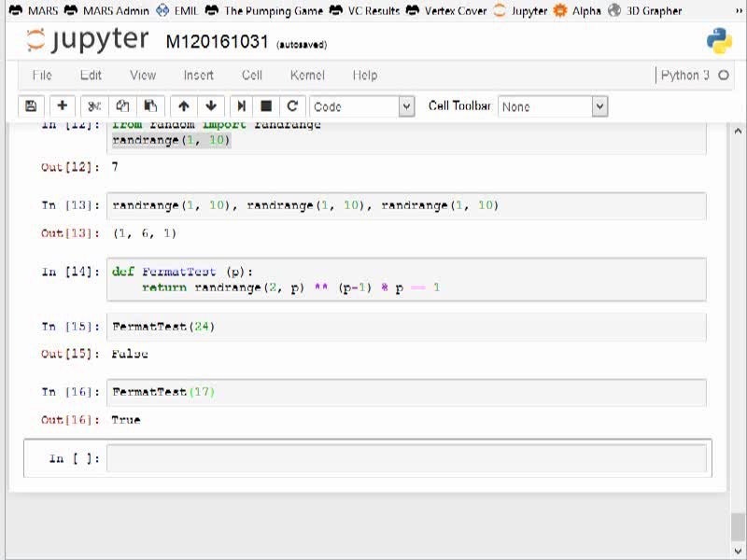Restart the kernel with circular arrow icon

coord(292,106)
